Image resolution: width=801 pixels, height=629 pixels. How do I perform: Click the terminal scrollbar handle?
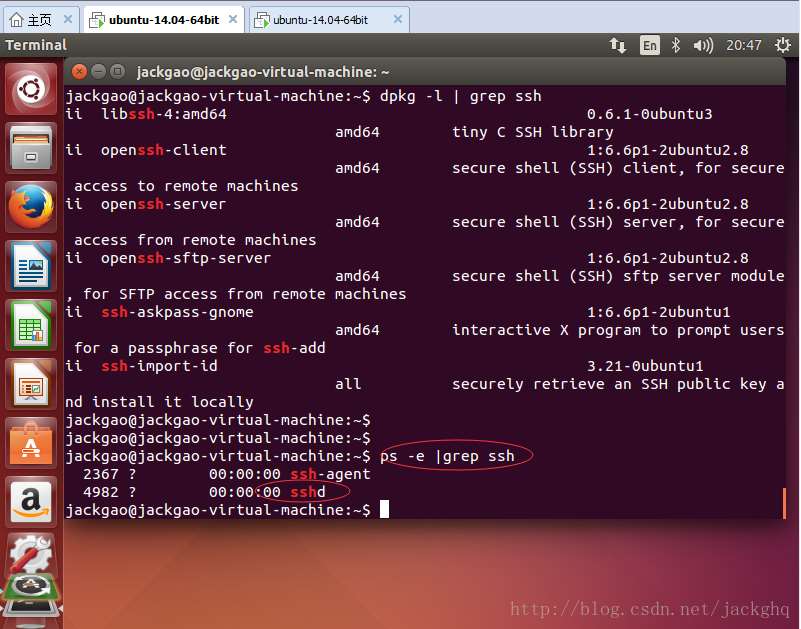[x=784, y=503]
